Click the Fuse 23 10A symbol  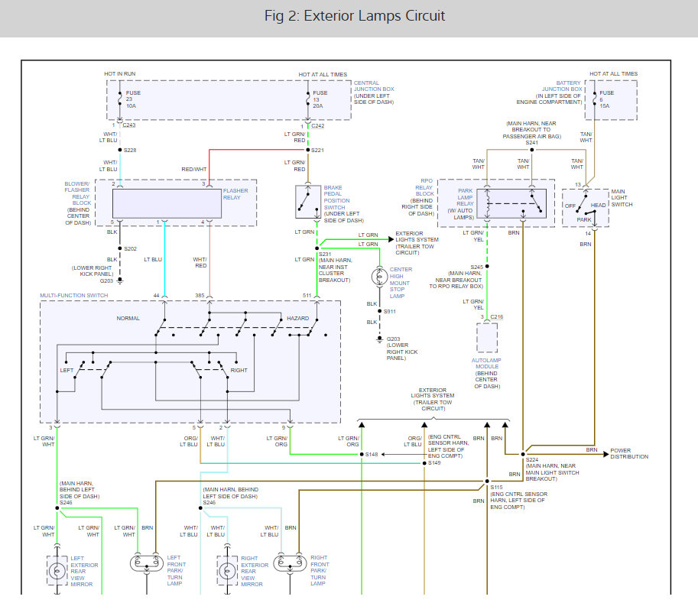point(120,101)
